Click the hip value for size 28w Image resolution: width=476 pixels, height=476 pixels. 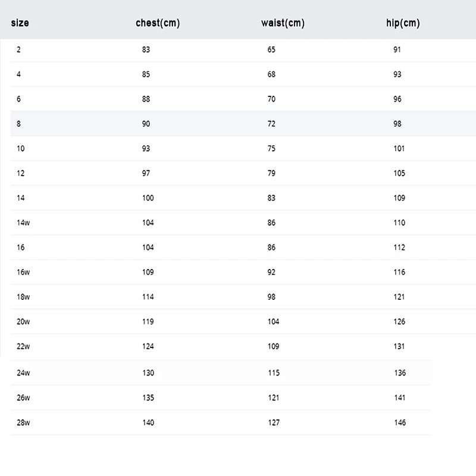pyautogui.click(x=399, y=422)
